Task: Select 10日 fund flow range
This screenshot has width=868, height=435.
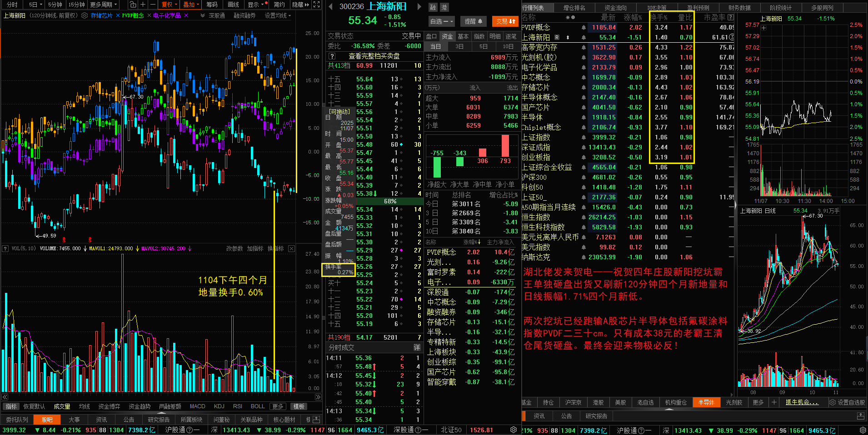Action: (508, 46)
